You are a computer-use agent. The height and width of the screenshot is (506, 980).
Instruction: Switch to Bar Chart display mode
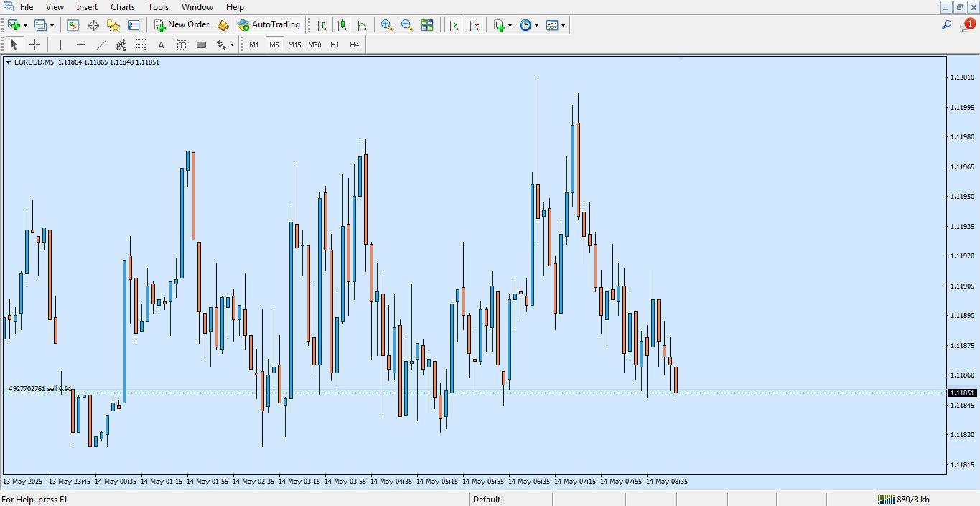(322, 25)
